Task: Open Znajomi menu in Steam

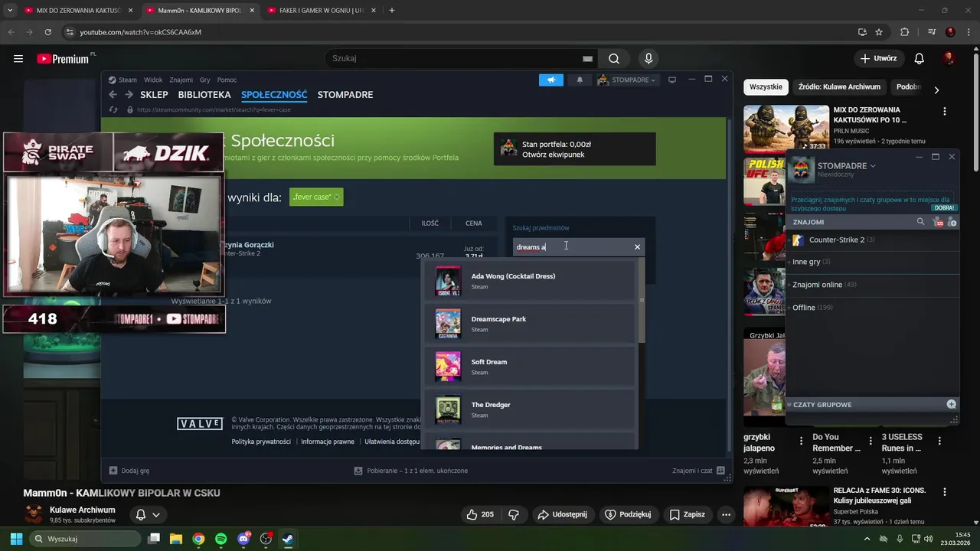Action: (181, 80)
